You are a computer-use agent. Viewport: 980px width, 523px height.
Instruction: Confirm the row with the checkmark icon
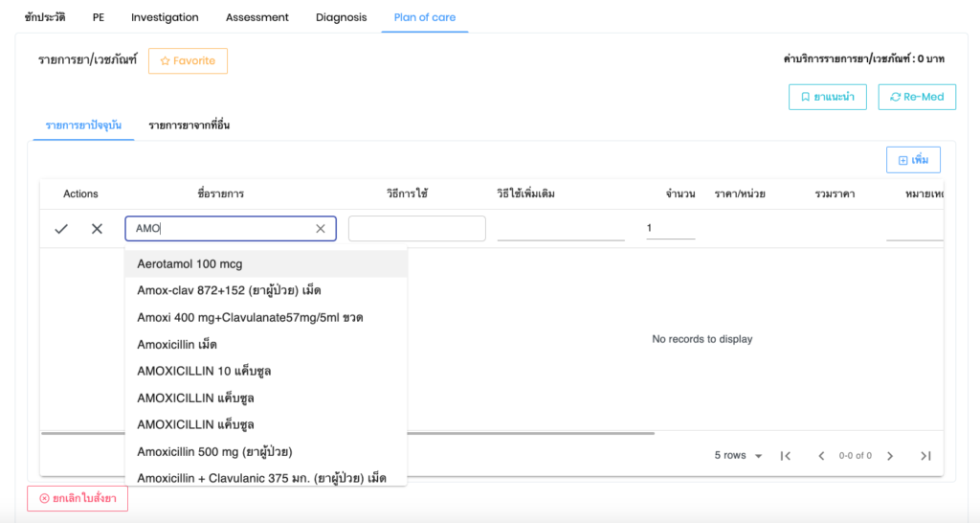(x=61, y=229)
